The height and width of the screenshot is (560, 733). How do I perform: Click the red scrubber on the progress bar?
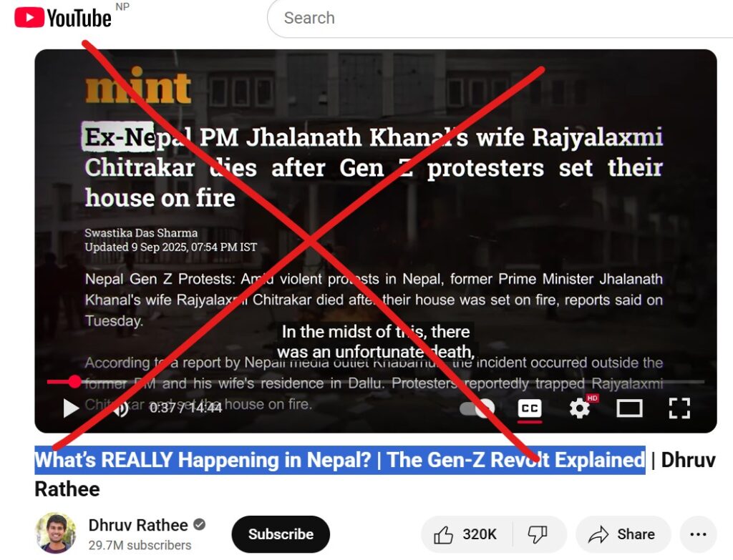74,382
